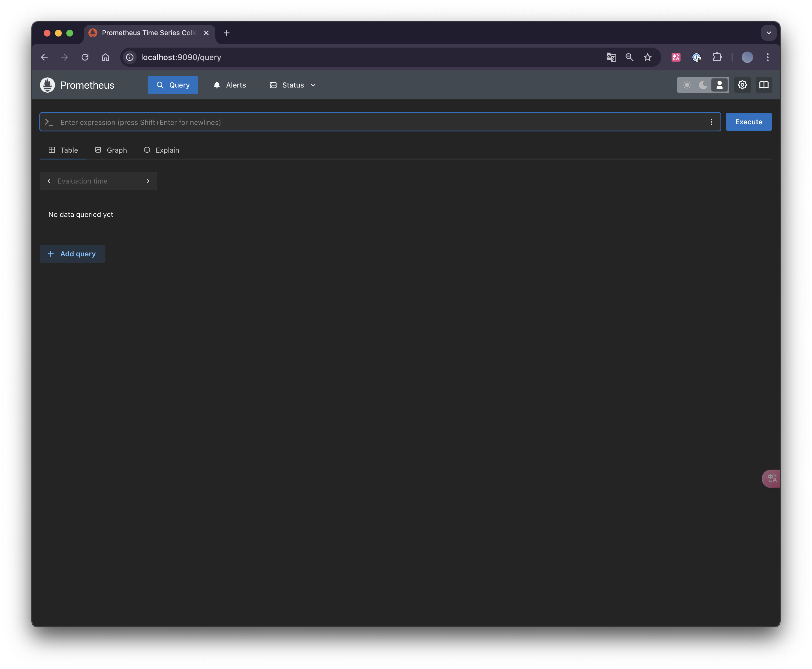This screenshot has width=812, height=669.
Task: Reload the page
Action: pos(85,57)
